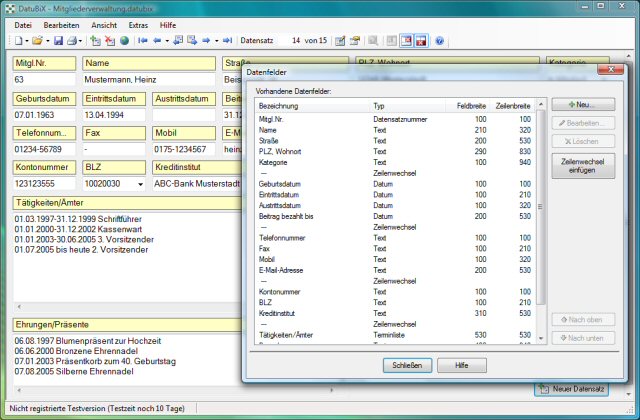Open the Bearbeiten menu

[x=61, y=23]
